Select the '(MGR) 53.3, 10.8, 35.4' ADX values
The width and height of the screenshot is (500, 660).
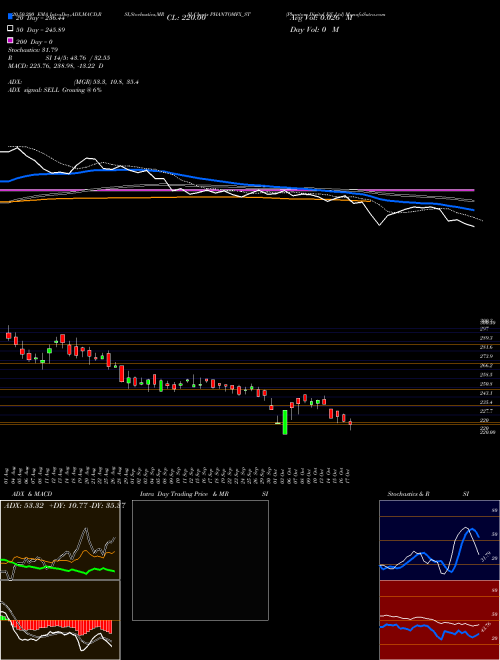click(106, 82)
